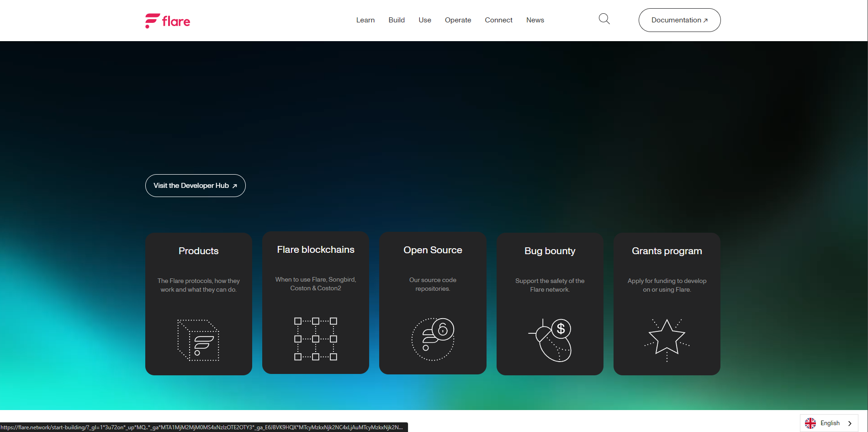
Task: Open the Products card title
Action: point(198,251)
